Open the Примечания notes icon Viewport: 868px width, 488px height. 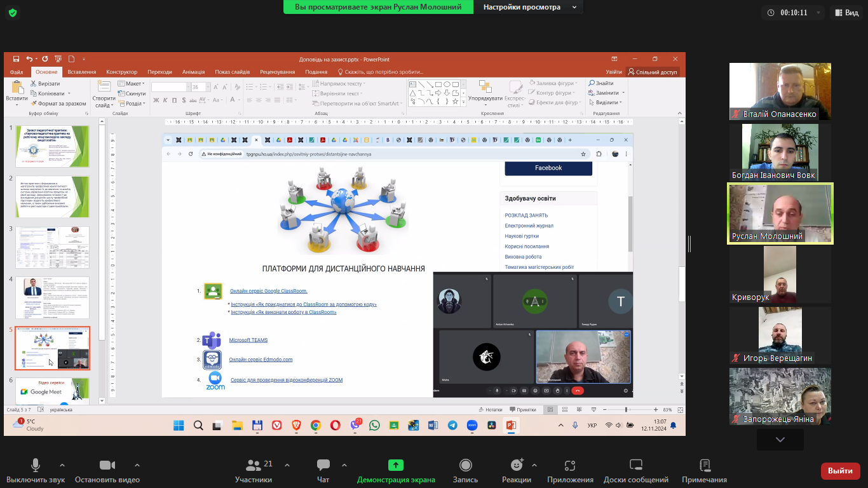pyautogui.click(x=704, y=470)
